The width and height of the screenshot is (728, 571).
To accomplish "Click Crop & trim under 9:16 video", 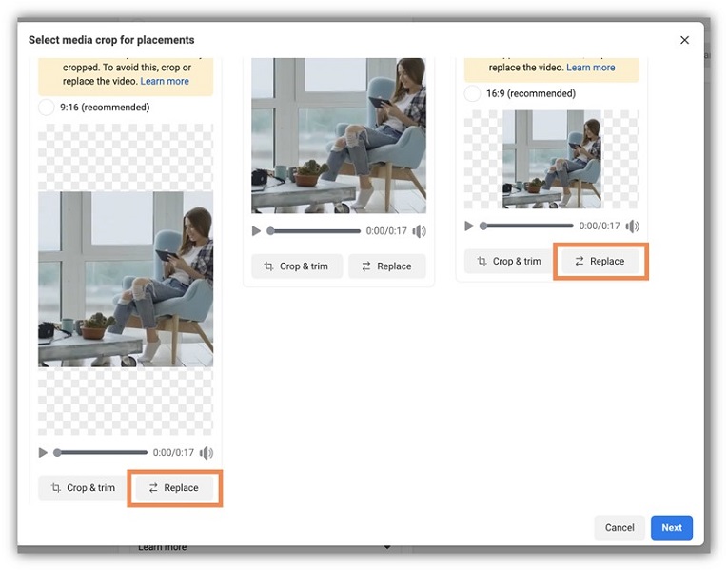I will click(82, 488).
